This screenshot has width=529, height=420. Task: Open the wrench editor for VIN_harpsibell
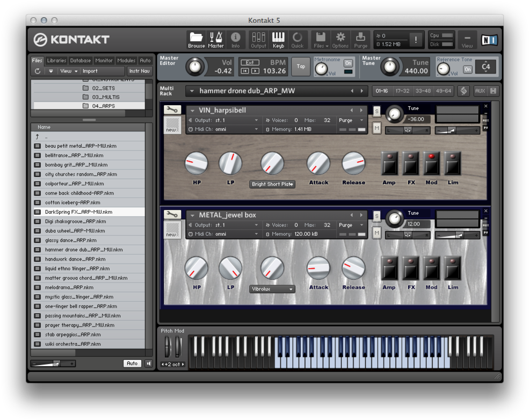point(172,110)
